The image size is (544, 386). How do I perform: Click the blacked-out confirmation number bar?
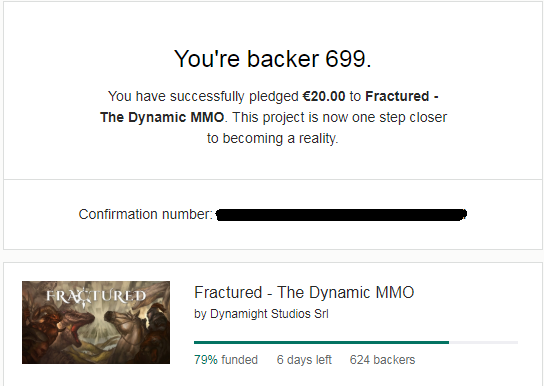tap(341, 215)
